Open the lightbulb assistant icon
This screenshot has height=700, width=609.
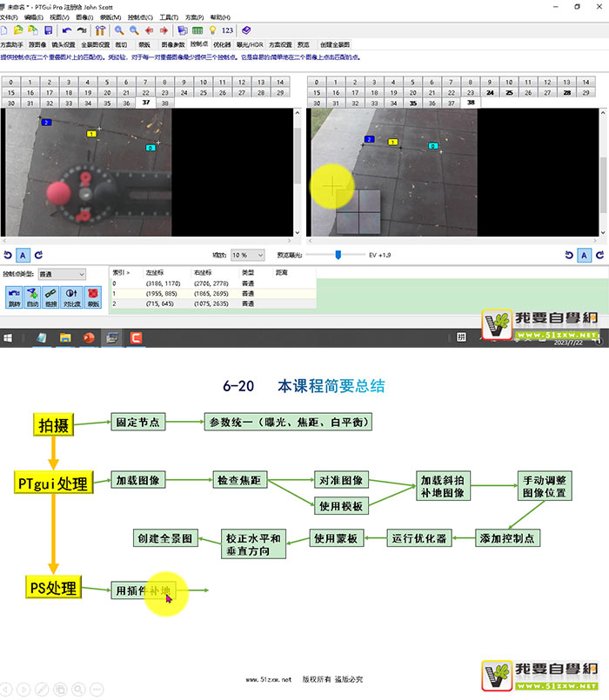212,30
